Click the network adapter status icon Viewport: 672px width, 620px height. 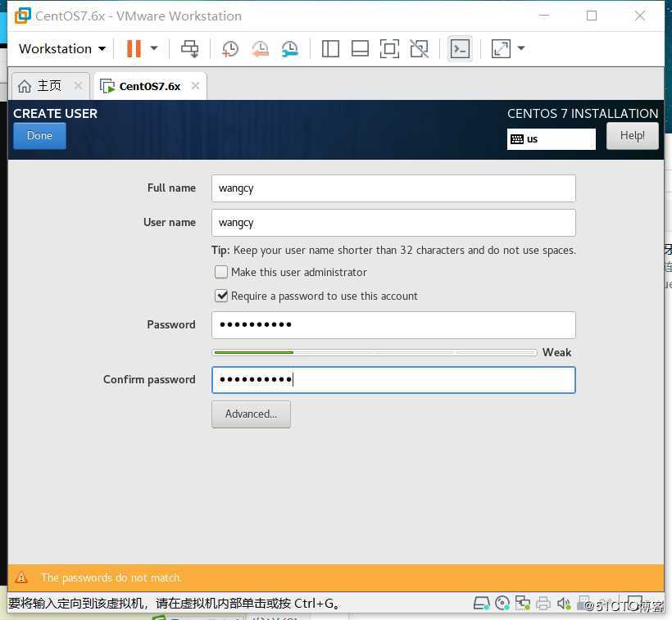[523, 604]
